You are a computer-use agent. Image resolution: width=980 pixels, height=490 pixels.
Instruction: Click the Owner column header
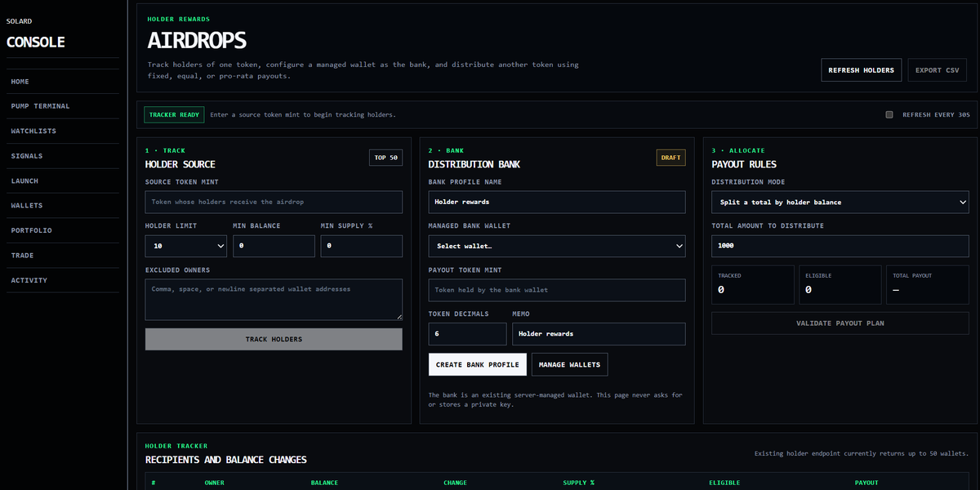(x=214, y=483)
